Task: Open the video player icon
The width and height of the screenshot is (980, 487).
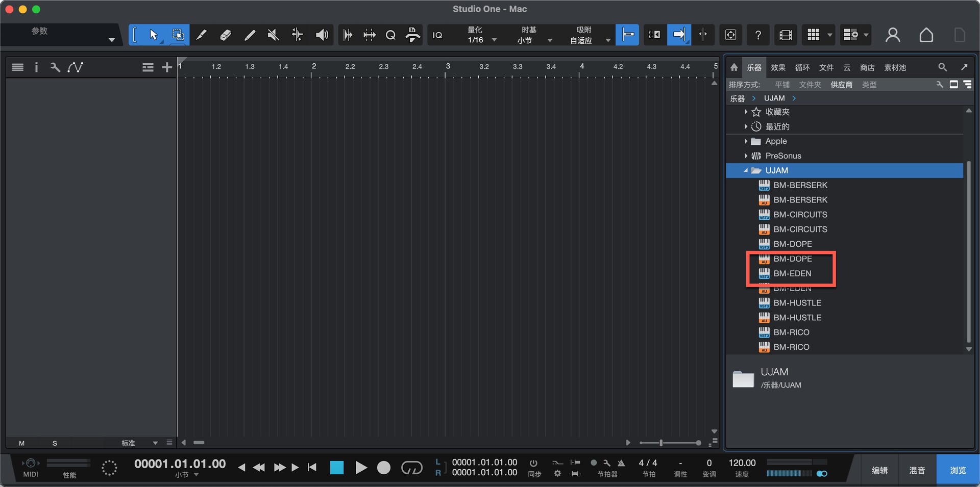Action: pyautogui.click(x=786, y=35)
